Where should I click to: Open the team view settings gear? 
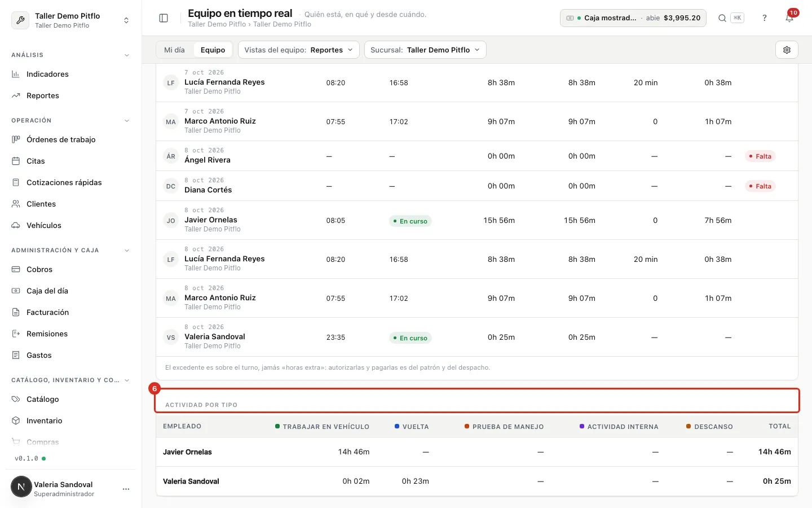(787, 50)
